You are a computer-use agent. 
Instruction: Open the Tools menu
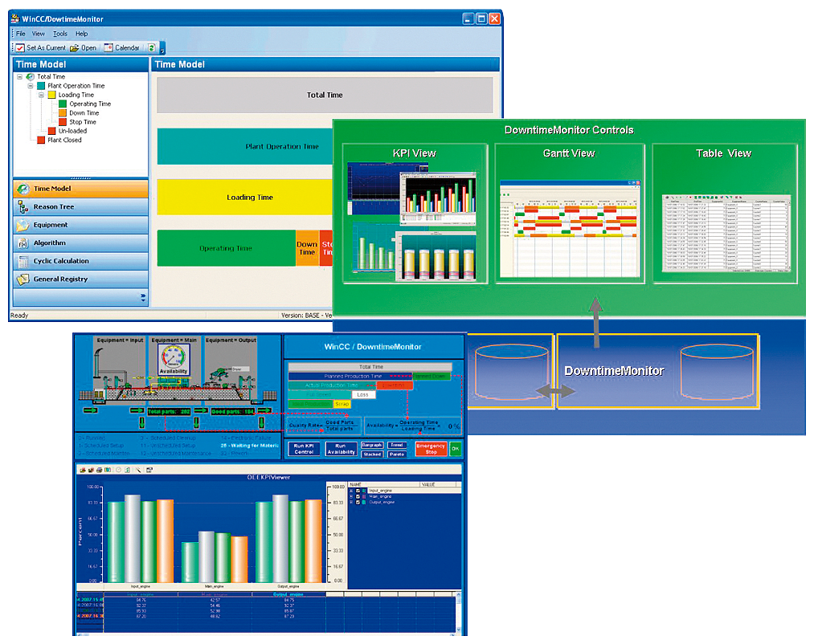60,34
